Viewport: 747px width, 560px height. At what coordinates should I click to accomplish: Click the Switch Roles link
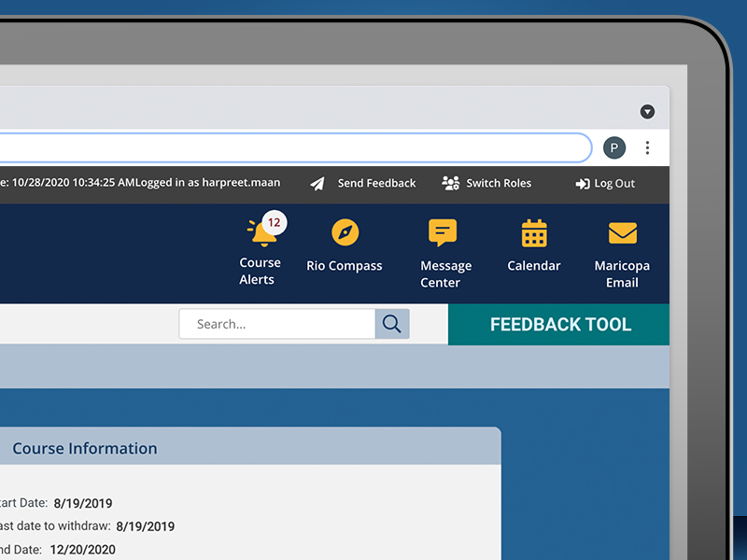(499, 183)
